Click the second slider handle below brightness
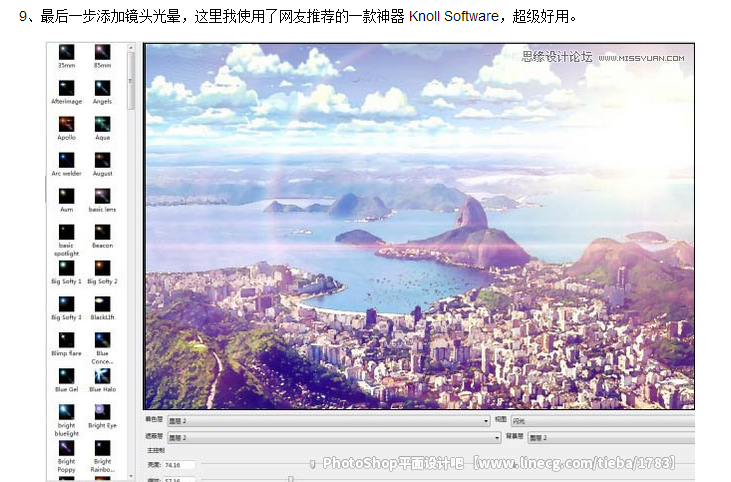Screen dimensions: 731x482 (x=290, y=479)
